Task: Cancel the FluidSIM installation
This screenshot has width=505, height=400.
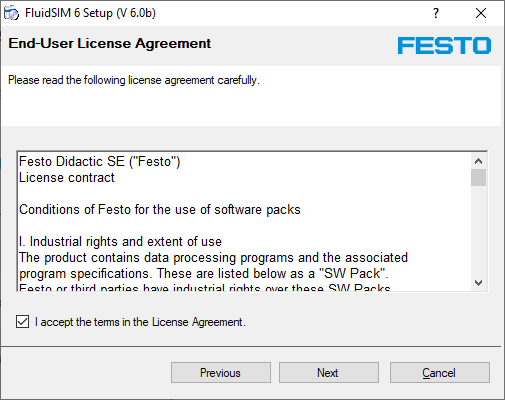Action: (x=440, y=373)
